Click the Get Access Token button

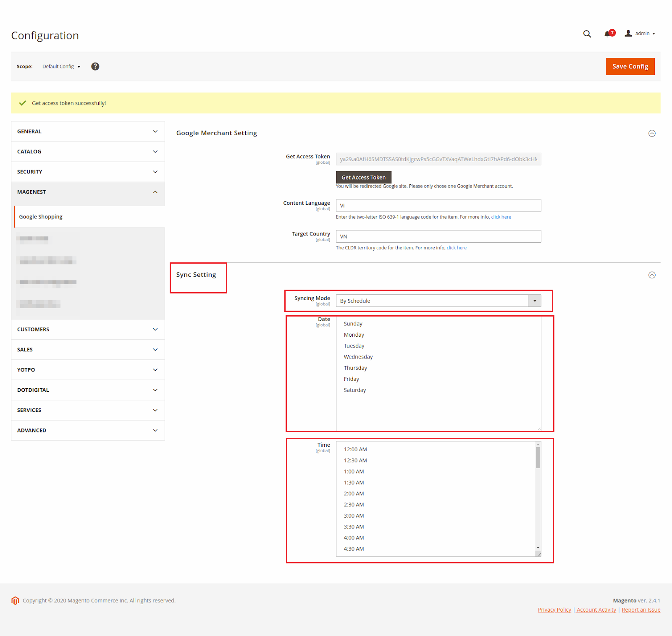coord(363,177)
